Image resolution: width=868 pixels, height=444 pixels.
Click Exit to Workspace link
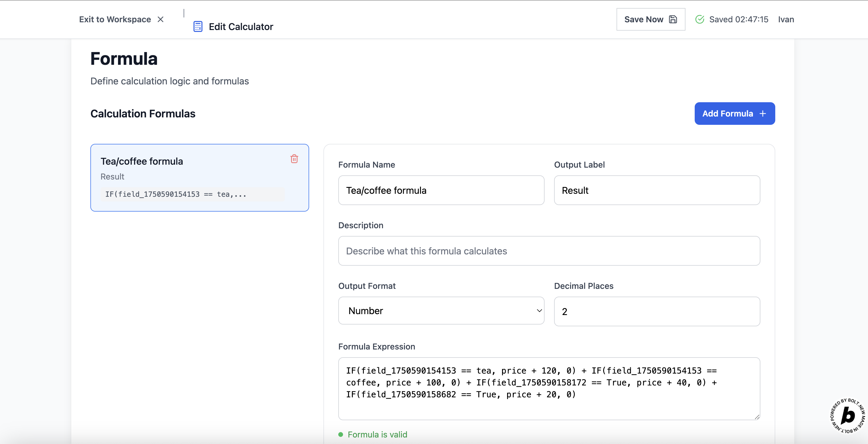[115, 19]
